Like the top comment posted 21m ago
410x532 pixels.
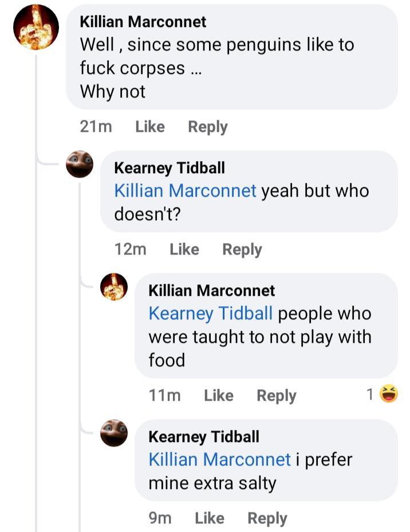[x=150, y=127]
